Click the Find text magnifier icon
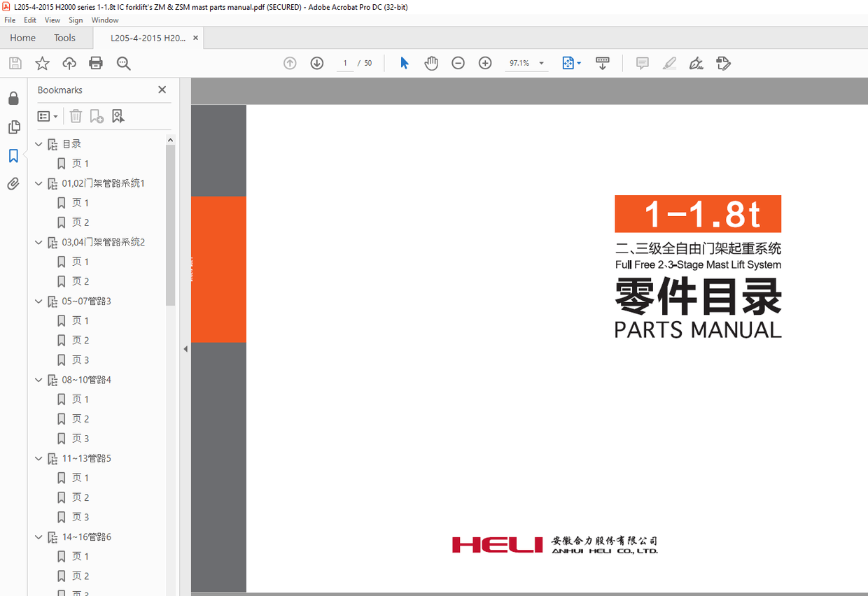The image size is (868, 596). coord(124,64)
